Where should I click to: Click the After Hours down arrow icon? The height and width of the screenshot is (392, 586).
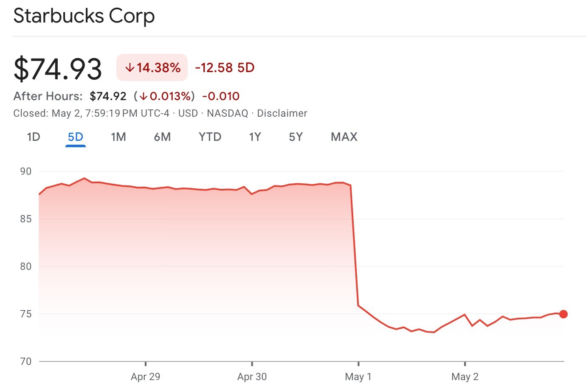coord(143,97)
